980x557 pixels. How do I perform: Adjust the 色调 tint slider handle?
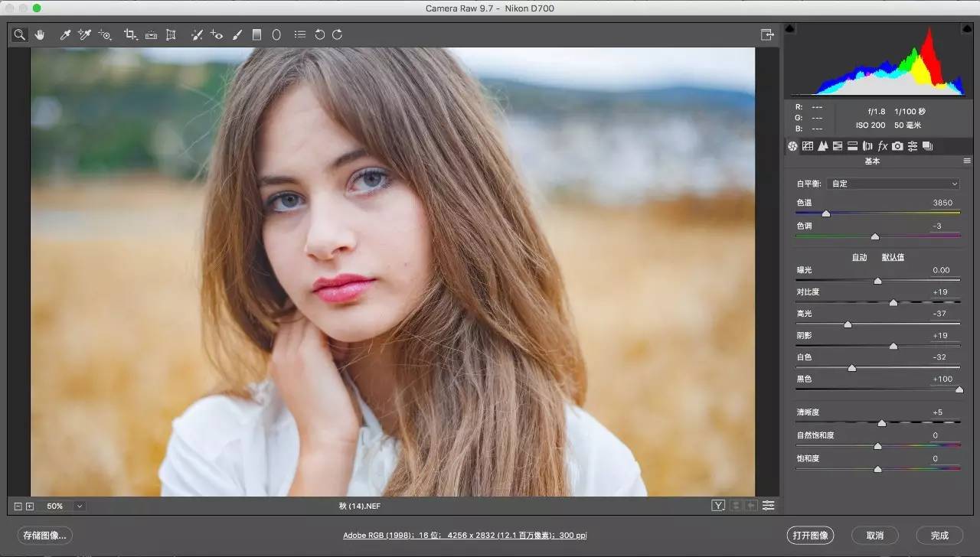coord(875,236)
